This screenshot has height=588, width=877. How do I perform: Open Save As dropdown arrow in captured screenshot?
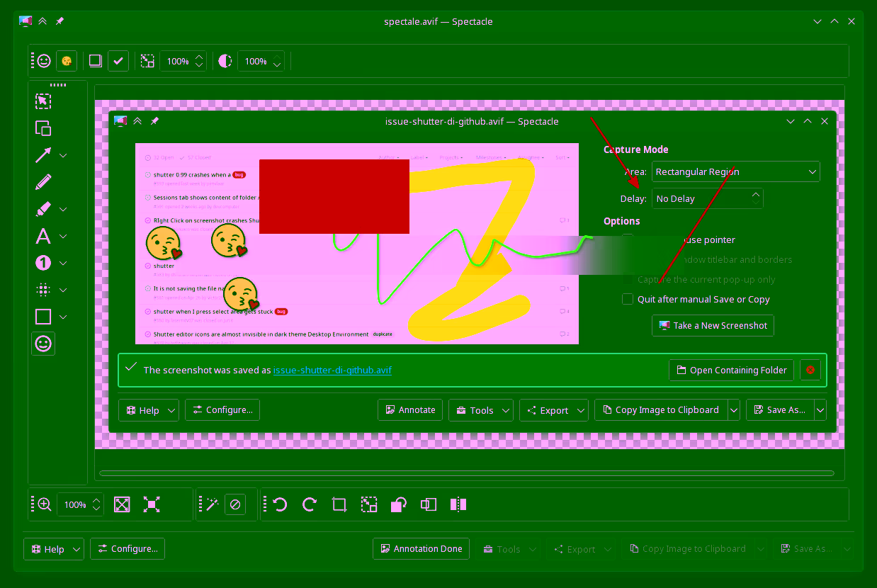click(820, 410)
